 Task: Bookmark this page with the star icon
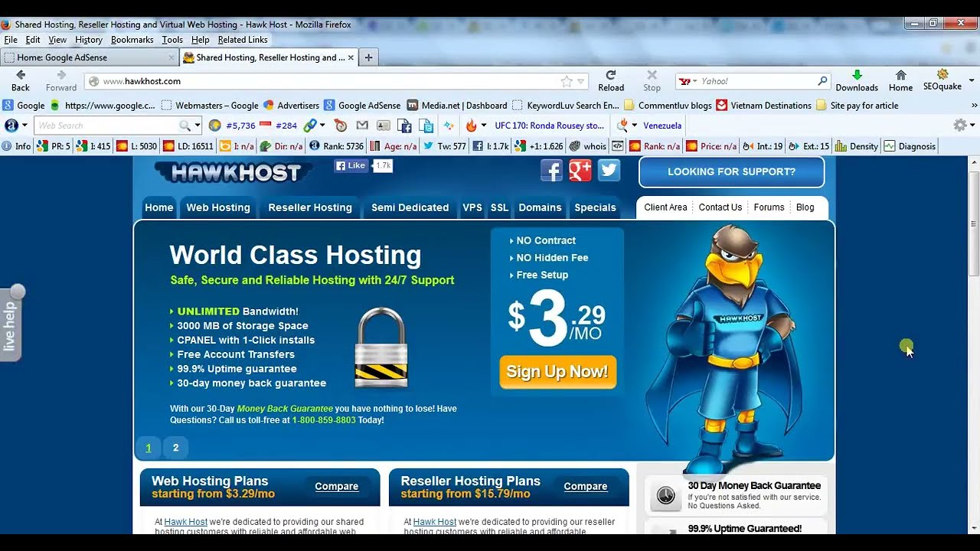click(567, 81)
